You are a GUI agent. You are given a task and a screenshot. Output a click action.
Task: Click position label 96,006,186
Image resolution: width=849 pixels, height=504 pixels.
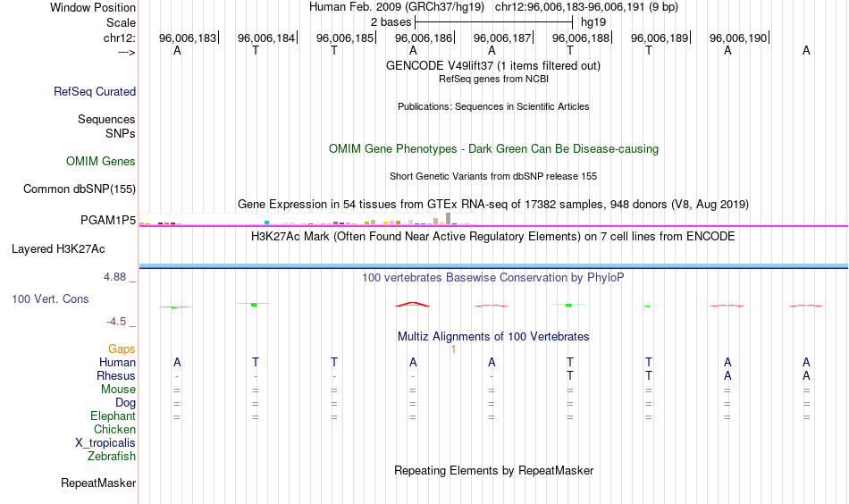point(424,38)
